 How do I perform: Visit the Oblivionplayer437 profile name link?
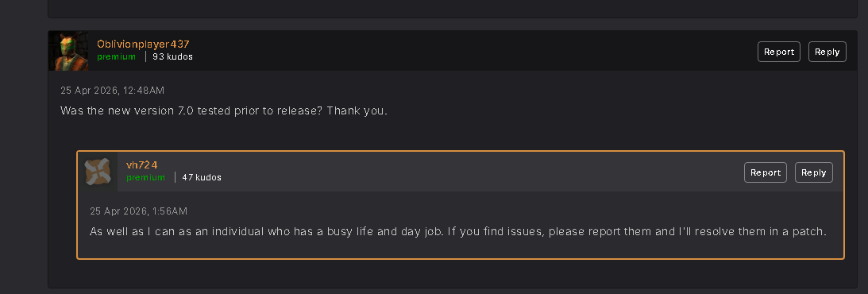(144, 44)
